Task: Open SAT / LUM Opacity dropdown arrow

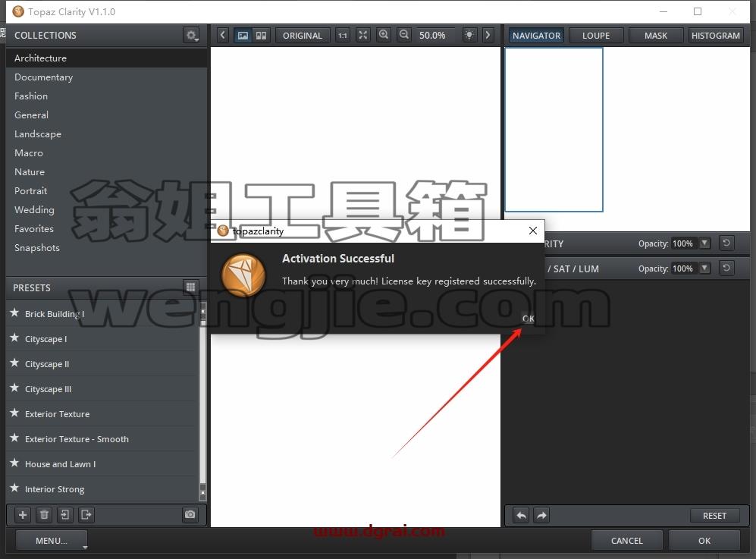Action: click(x=705, y=269)
